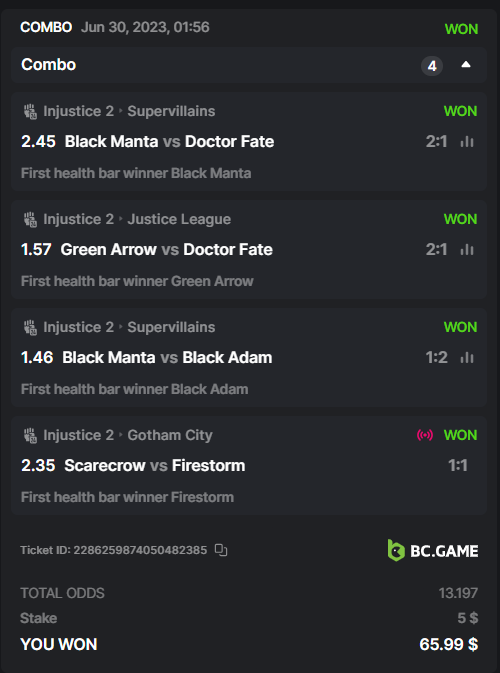Screen dimensions: 500x673
Task: Open the Gotham City league link
Action: click(170, 435)
